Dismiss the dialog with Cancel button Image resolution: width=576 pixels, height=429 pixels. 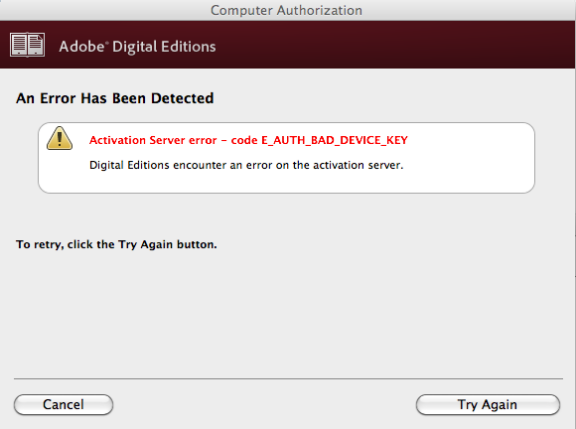[64, 404]
